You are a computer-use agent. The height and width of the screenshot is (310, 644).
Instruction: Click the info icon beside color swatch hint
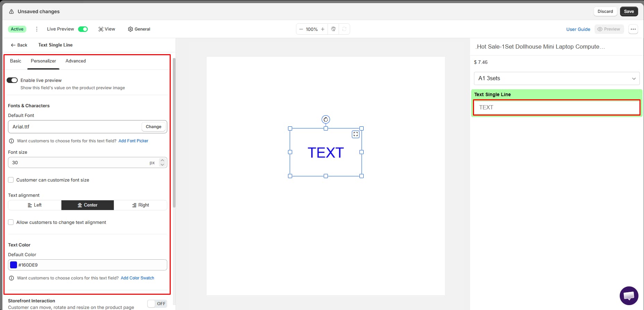pos(11,278)
